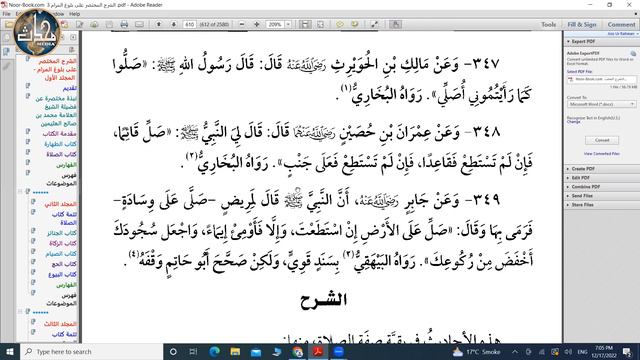This screenshot has height=360, width=640.
Task: Zoom in using the plus icon
Action: [256, 24]
